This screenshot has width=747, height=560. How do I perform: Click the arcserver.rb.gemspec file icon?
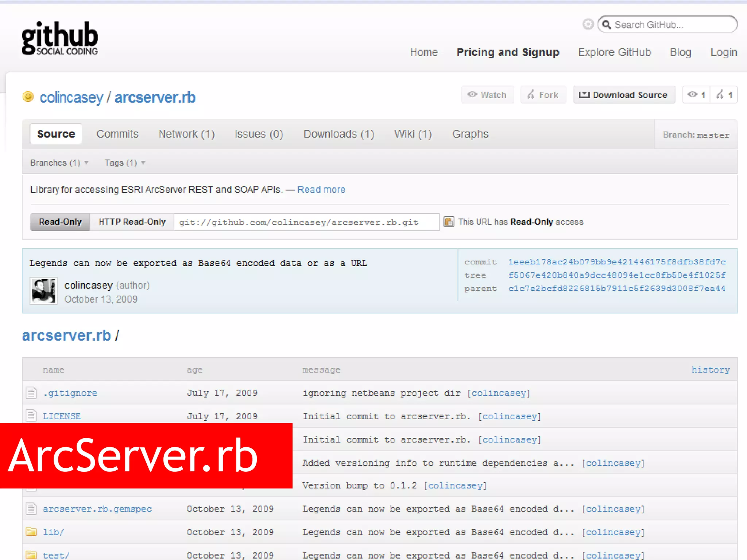[31, 509]
